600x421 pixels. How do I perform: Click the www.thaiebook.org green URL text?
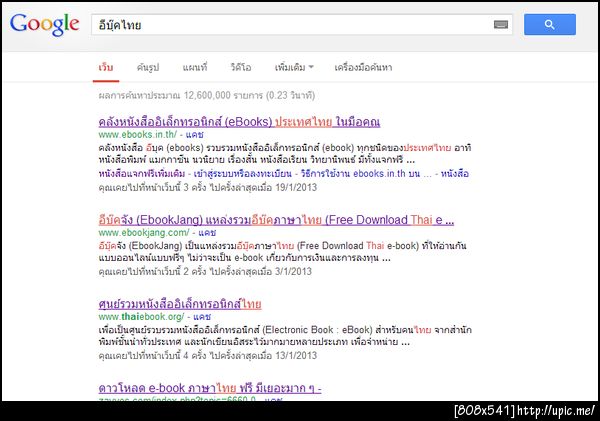click(141, 317)
